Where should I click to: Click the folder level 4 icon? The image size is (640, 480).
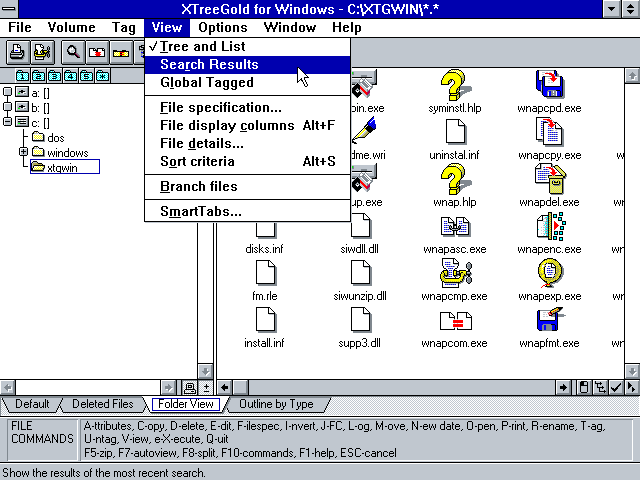pyautogui.click(x=70, y=76)
